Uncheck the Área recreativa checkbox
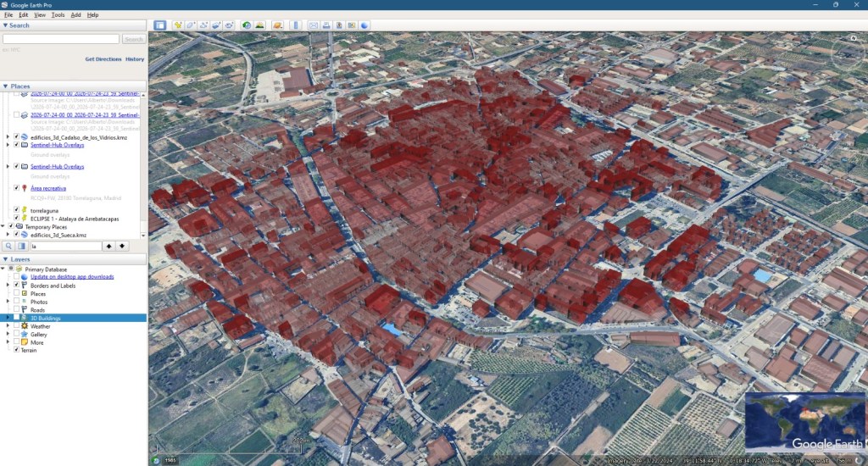The width and height of the screenshot is (868, 466). (17, 188)
